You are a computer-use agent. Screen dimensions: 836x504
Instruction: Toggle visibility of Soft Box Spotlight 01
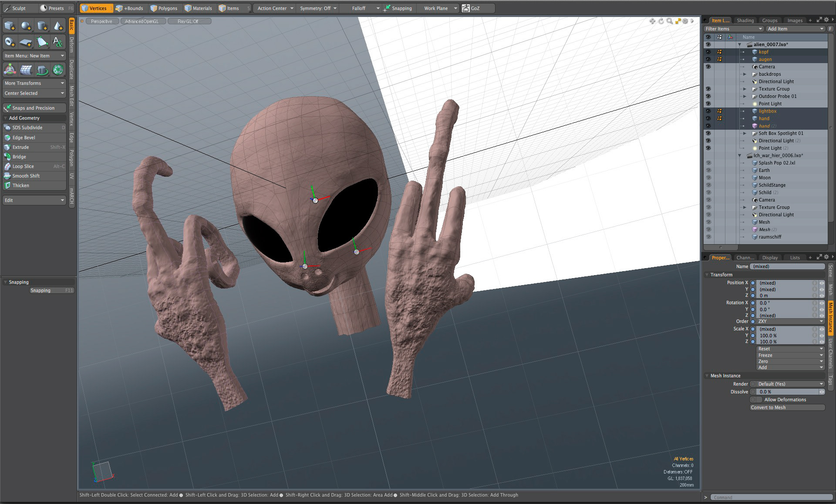coord(708,133)
